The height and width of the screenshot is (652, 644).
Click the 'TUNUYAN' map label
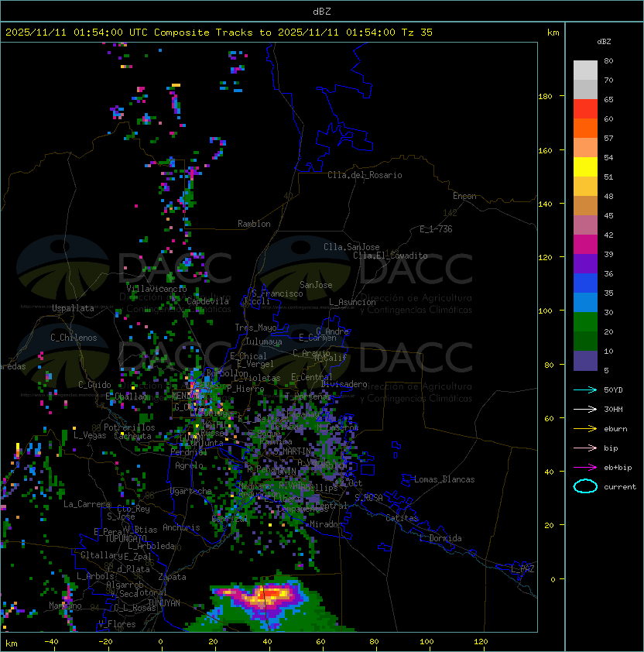click(164, 603)
